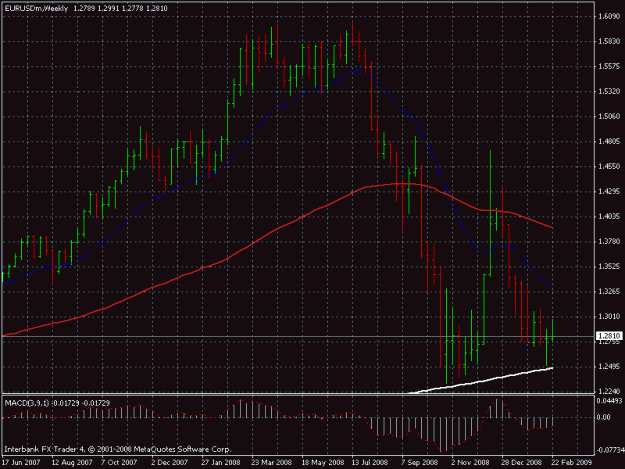This screenshot has width=625, height=469.
Task: Click the 0.00 MACD zero level label
Action: 604,417
